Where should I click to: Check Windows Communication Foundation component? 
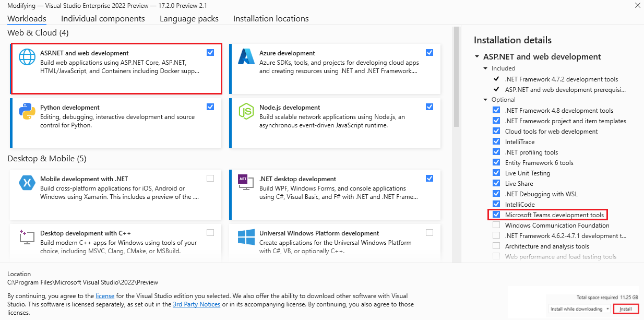coord(496,225)
